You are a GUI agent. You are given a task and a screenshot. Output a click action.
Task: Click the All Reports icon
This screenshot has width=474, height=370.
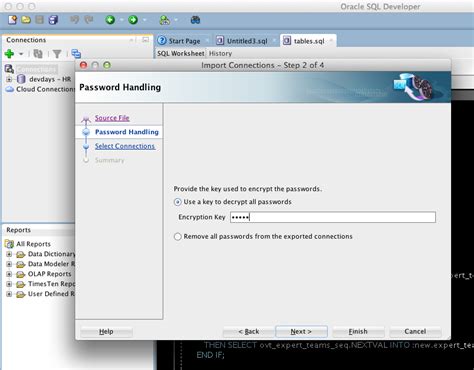tap(9, 244)
